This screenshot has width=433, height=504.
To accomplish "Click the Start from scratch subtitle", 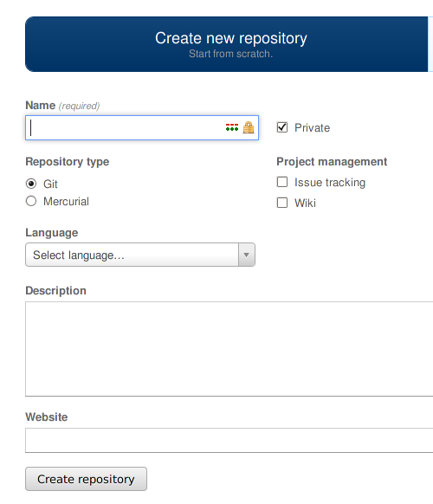I will coord(231,54).
